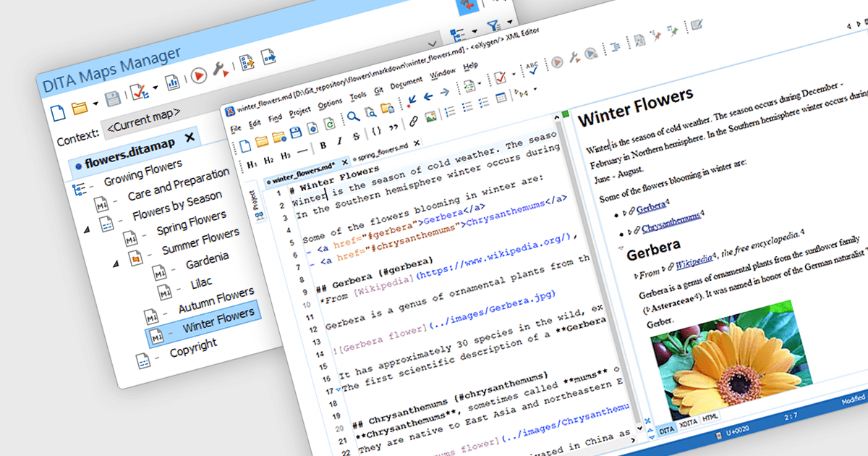Screen dimensions: 868x456
Task: Collapse the Flowers by Season node triangle
Action: (88, 229)
